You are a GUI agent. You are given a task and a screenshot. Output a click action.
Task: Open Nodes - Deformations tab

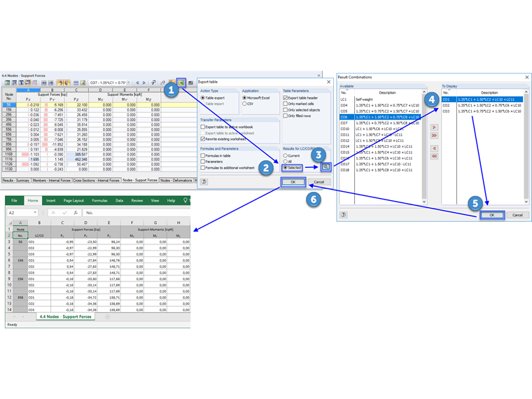point(176,181)
